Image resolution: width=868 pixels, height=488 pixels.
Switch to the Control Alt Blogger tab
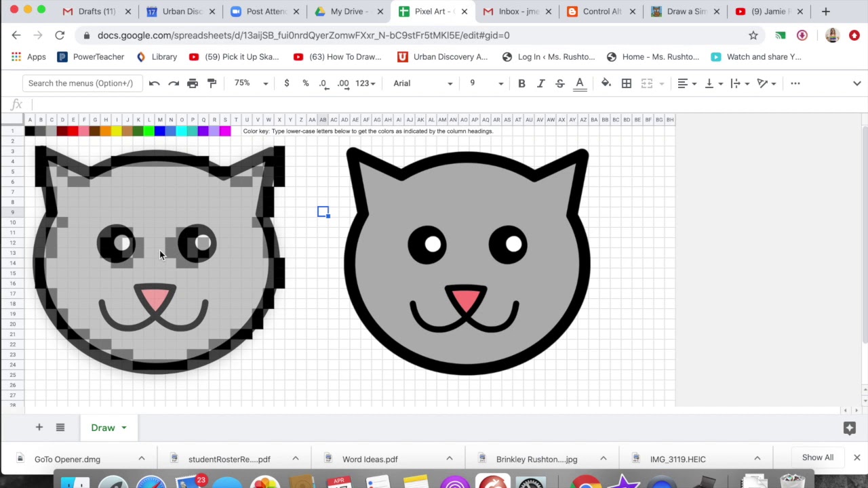pyautogui.click(x=601, y=12)
